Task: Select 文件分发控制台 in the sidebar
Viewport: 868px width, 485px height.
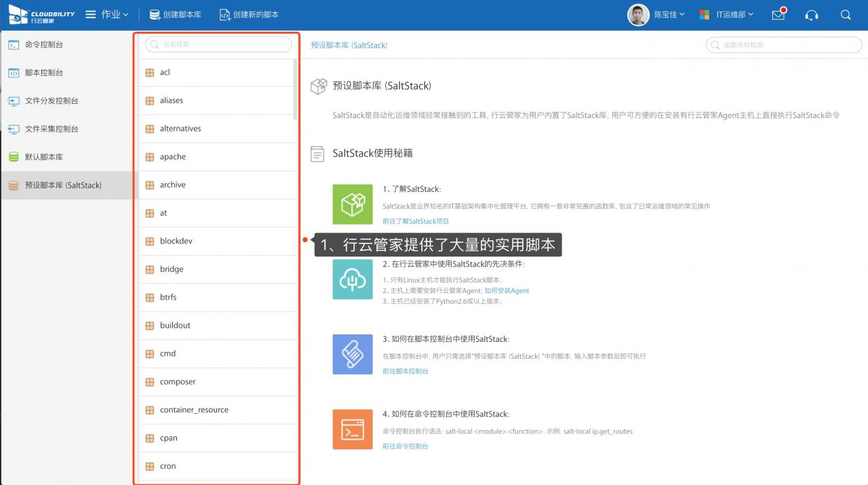Action: [x=51, y=101]
